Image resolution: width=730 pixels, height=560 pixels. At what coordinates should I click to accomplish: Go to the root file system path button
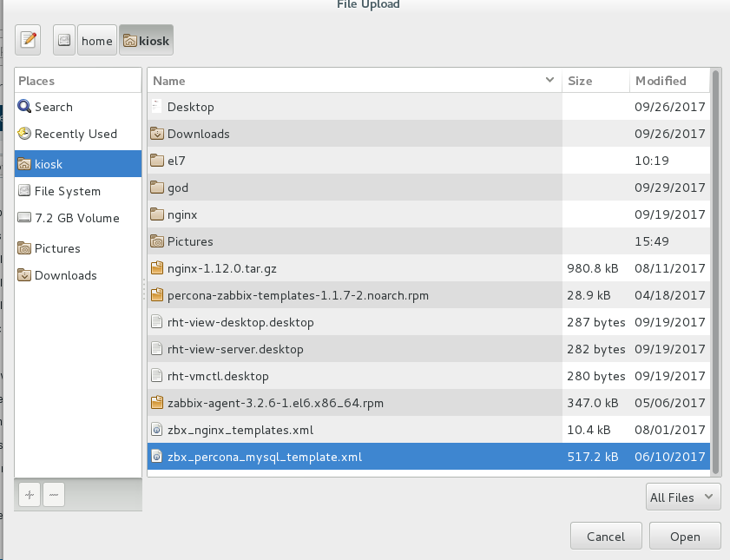click(x=64, y=40)
